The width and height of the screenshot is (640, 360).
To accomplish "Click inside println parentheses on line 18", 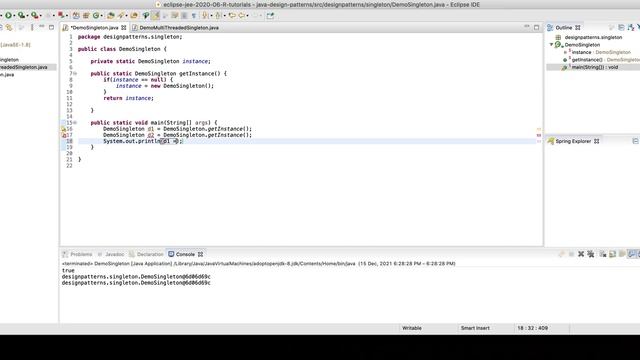I will (x=170, y=141).
